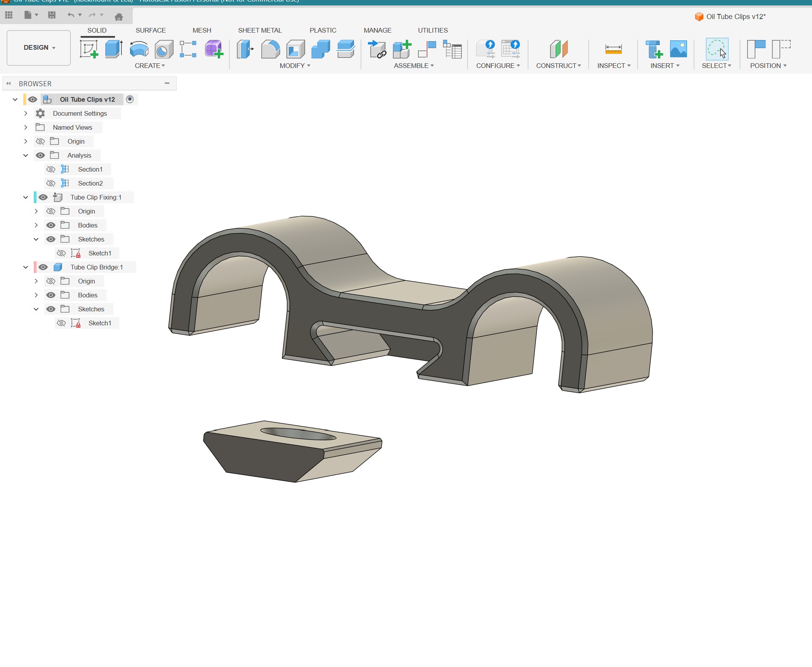
Task: Open the POSITION menu label
Action: click(768, 66)
